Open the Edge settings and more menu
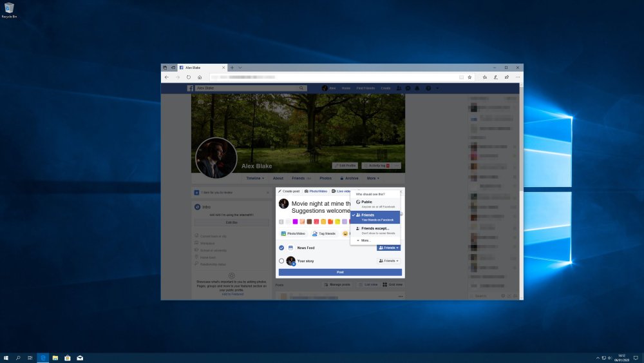The image size is (644, 363). click(518, 77)
